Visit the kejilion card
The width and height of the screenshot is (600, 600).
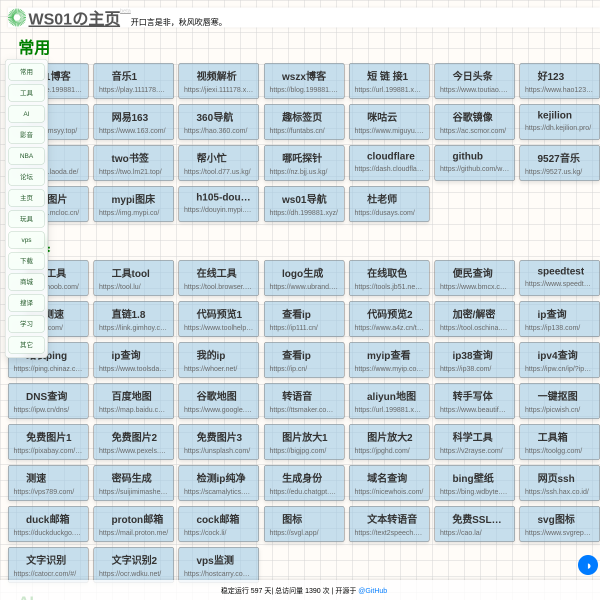(559, 122)
